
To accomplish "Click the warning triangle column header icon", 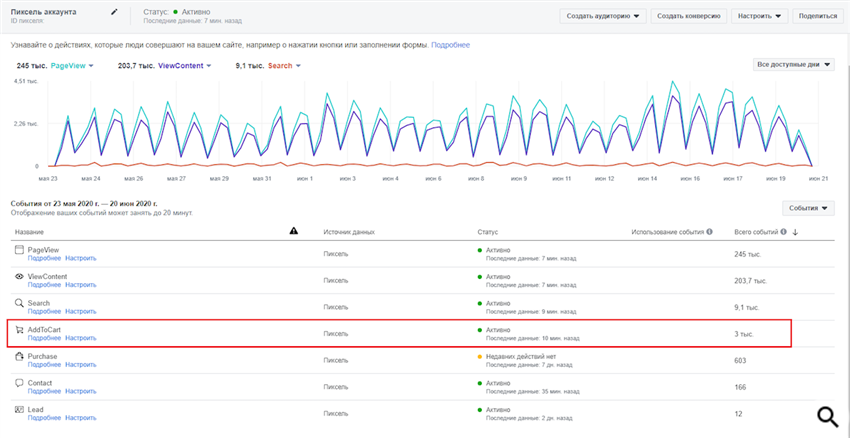I will point(293,231).
